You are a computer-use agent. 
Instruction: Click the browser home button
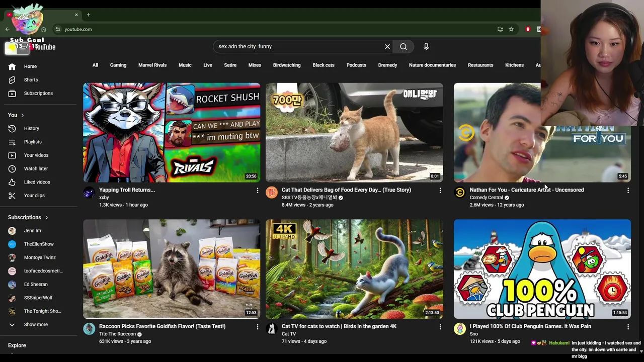tap(44, 29)
